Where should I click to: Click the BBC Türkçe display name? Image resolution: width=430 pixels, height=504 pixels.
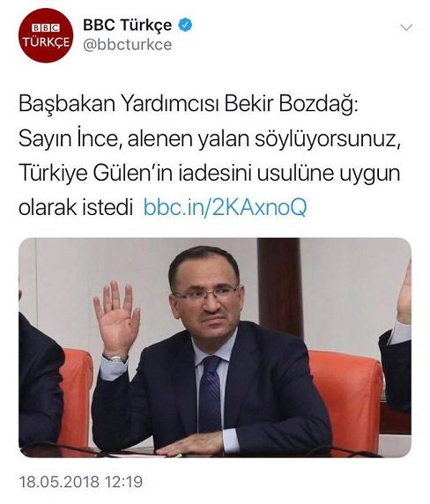127,25
